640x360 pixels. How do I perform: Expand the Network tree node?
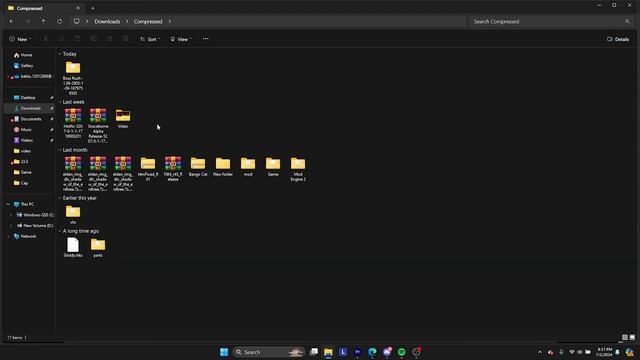8,236
